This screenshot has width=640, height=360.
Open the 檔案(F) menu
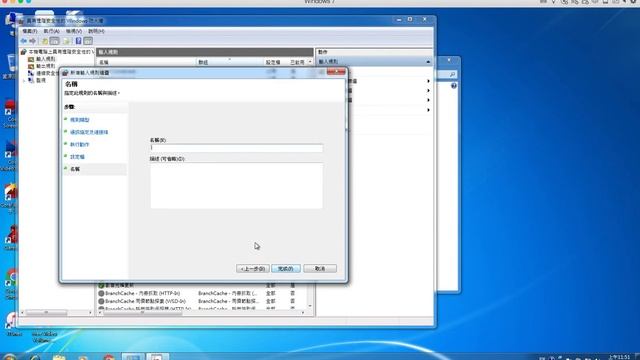click(29, 31)
